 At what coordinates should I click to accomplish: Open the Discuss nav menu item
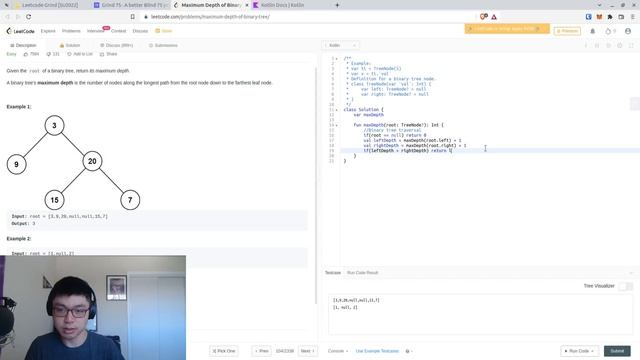140,31
